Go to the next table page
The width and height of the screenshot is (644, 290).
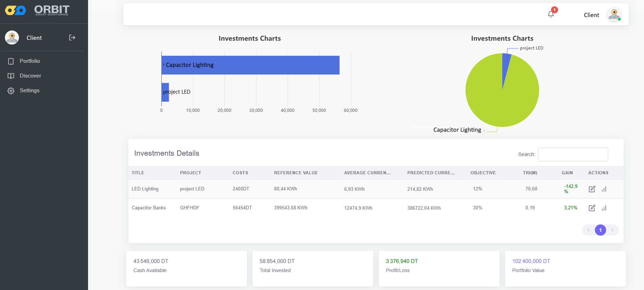click(612, 230)
